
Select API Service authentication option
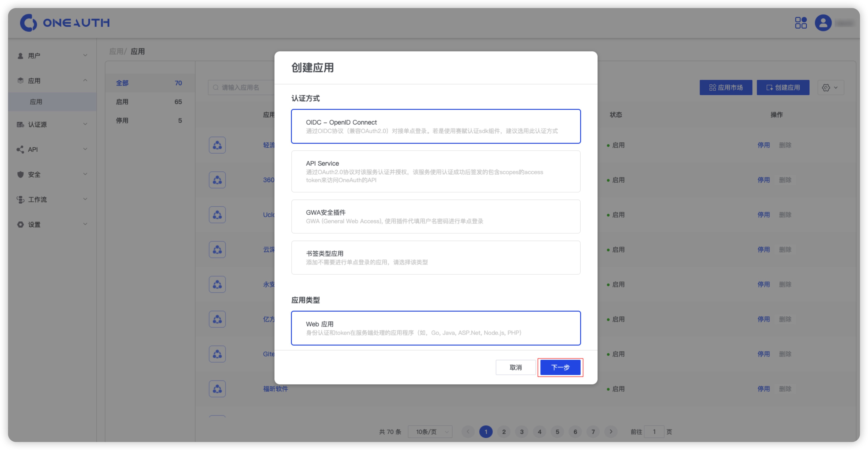point(436,171)
